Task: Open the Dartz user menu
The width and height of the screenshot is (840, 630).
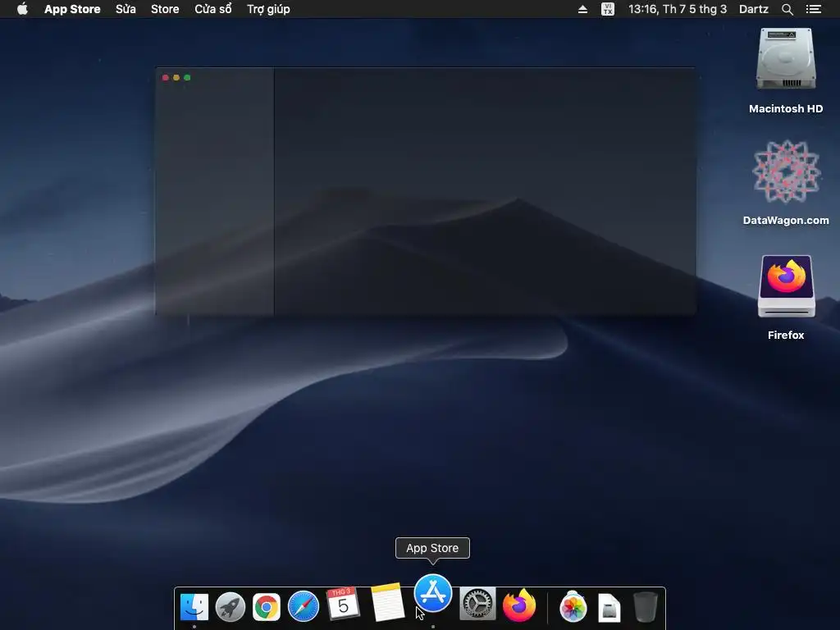Action: click(x=754, y=9)
